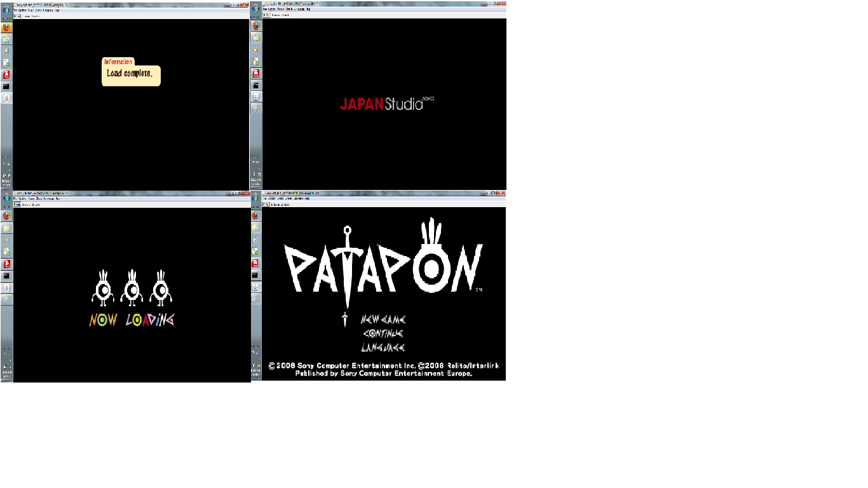Open Language on the Patapon title menu
This screenshot has height=488, width=868.
[x=383, y=348]
